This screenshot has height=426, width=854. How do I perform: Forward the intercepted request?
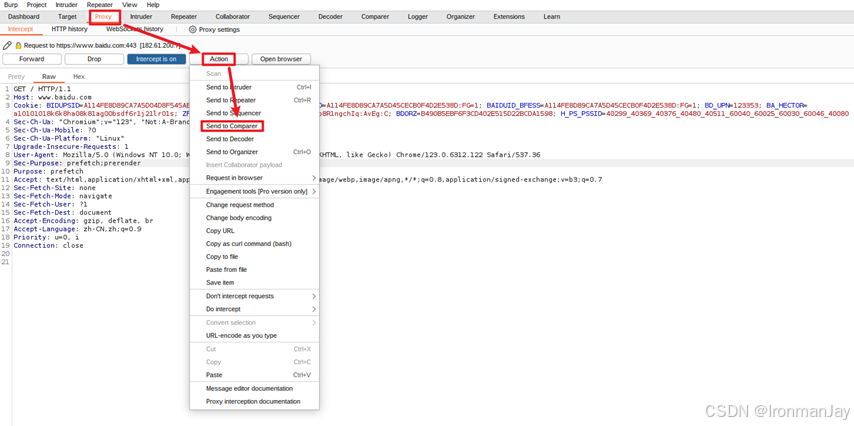point(32,59)
